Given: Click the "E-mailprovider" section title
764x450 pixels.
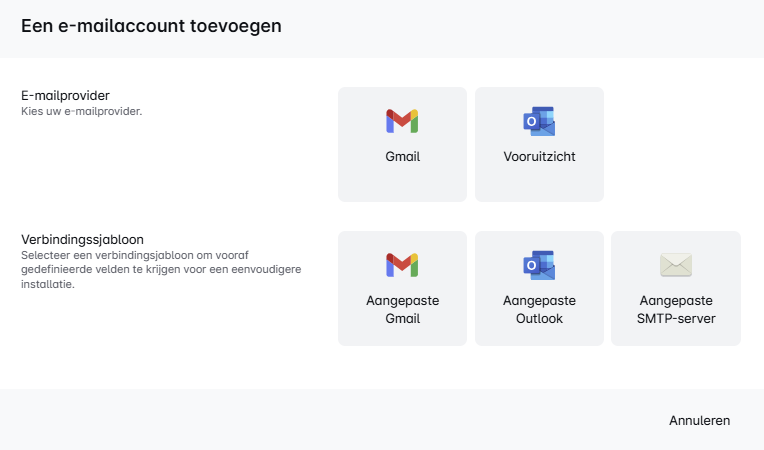Looking at the screenshot, I should tap(65, 95).
